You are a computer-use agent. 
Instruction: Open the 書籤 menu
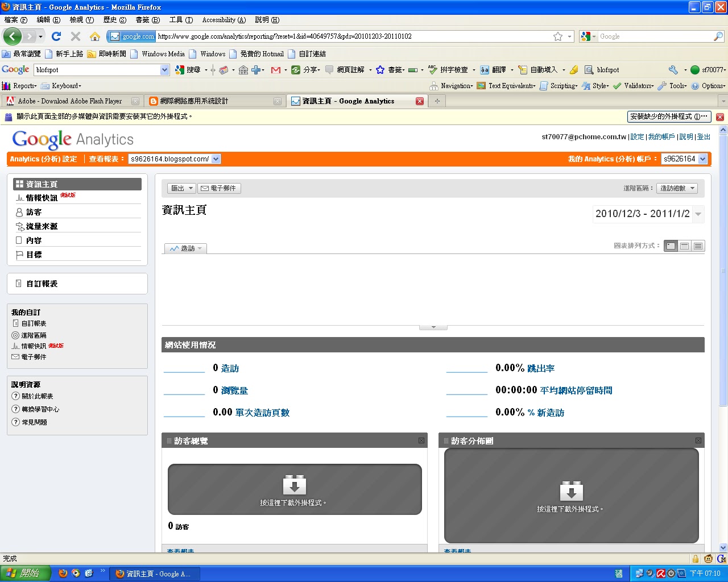point(147,20)
